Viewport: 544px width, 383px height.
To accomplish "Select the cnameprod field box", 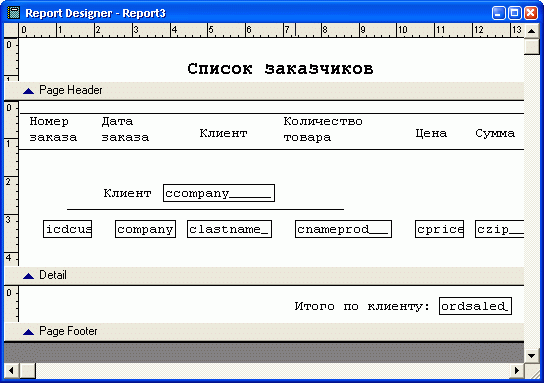I will [x=343, y=229].
